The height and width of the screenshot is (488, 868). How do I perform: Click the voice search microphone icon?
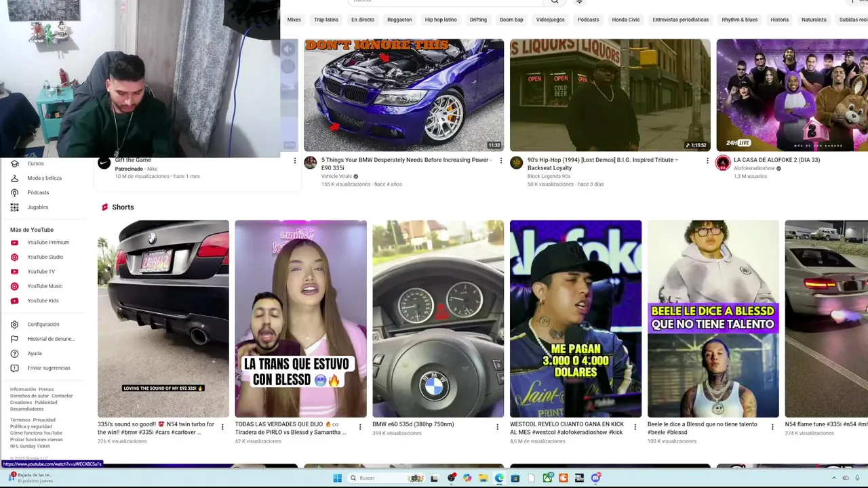tap(579, 1)
